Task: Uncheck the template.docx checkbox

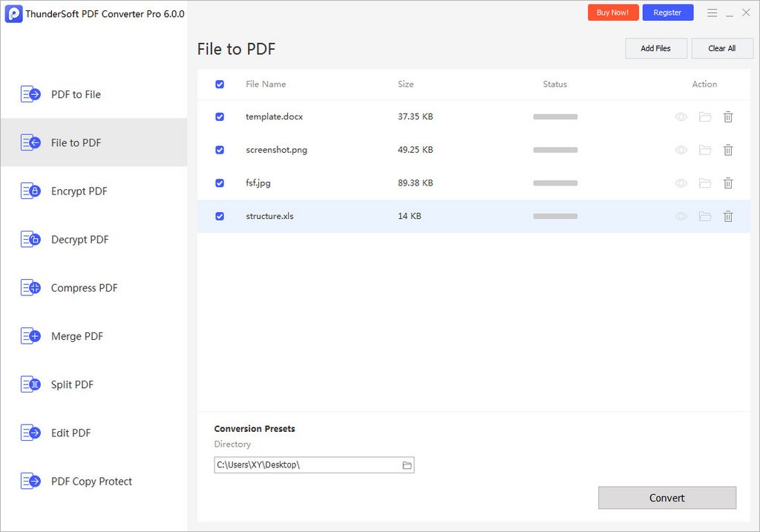Action: (220, 116)
